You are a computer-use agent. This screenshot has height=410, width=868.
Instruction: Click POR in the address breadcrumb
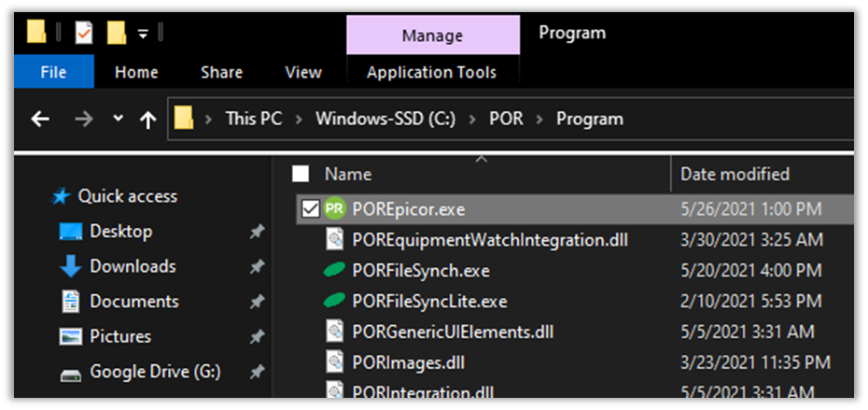click(x=505, y=120)
